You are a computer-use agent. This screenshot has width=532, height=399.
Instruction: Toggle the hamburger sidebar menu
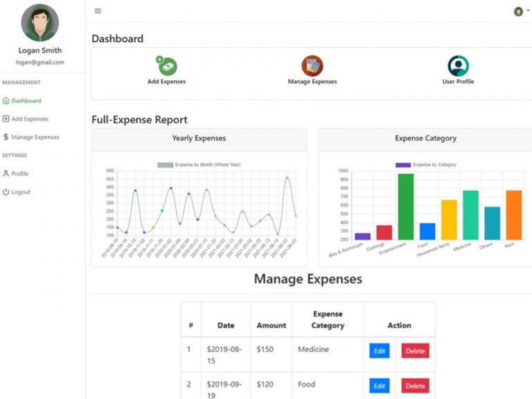(98, 11)
